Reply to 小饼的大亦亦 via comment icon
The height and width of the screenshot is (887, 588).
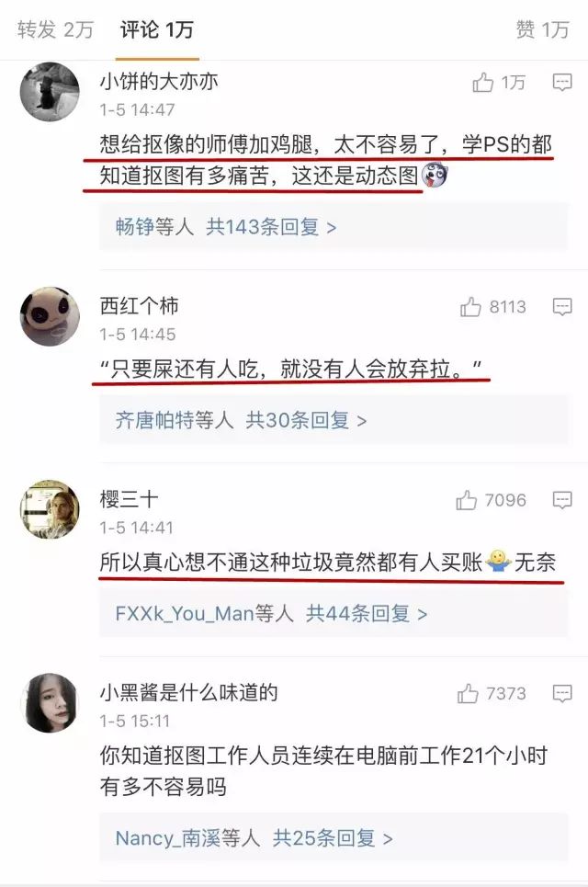click(x=561, y=83)
